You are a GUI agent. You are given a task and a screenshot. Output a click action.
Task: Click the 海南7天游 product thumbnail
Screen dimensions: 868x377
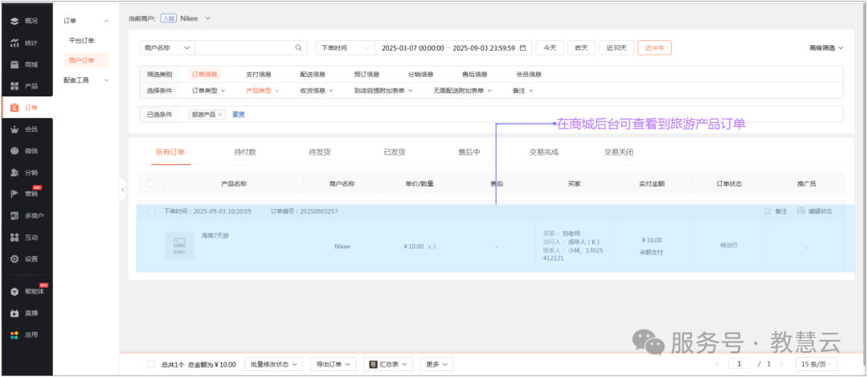tap(179, 245)
